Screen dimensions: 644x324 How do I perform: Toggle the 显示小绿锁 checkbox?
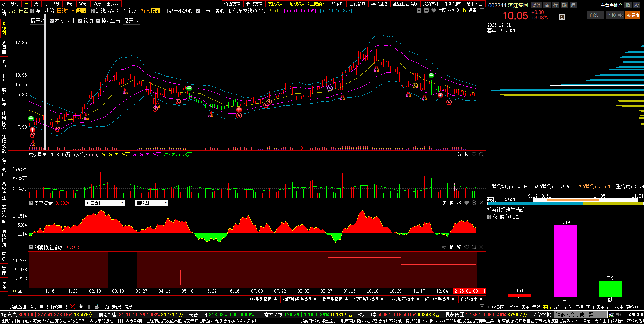166,11
